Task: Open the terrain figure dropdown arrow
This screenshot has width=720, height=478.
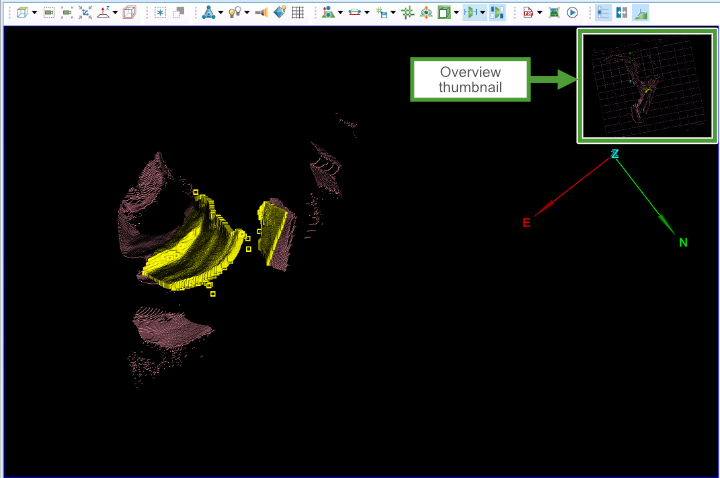Action: 340,13
